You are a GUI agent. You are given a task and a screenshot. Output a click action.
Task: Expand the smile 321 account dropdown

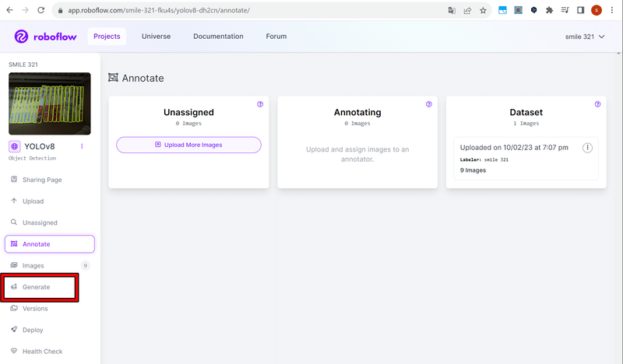585,37
